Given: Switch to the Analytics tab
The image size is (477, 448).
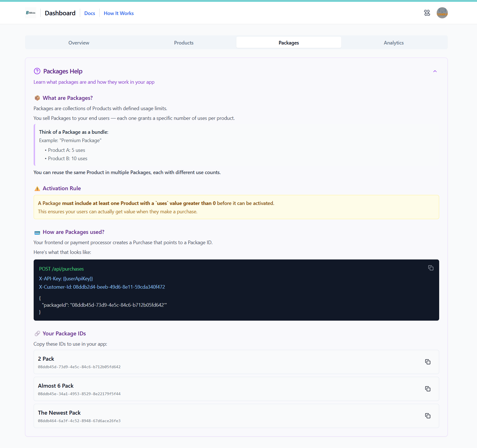Looking at the screenshot, I should click(x=394, y=43).
